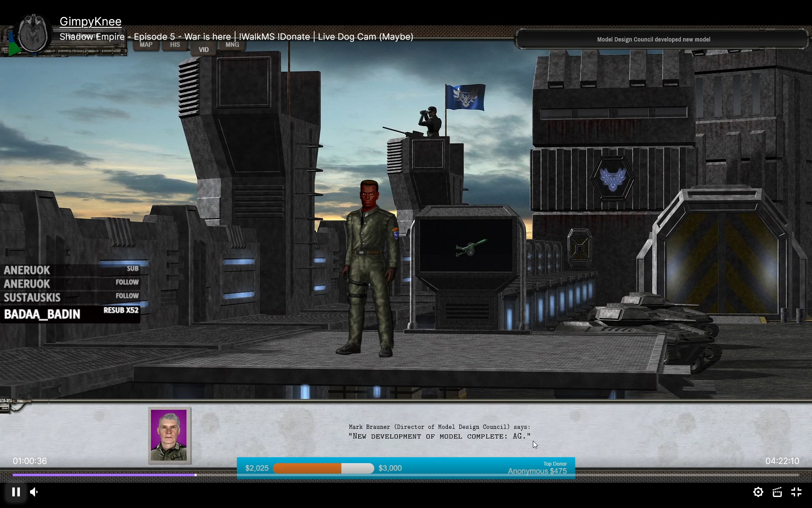Click the model preview monitor screen
The width and height of the screenshot is (812, 508).
pyautogui.click(x=466, y=246)
